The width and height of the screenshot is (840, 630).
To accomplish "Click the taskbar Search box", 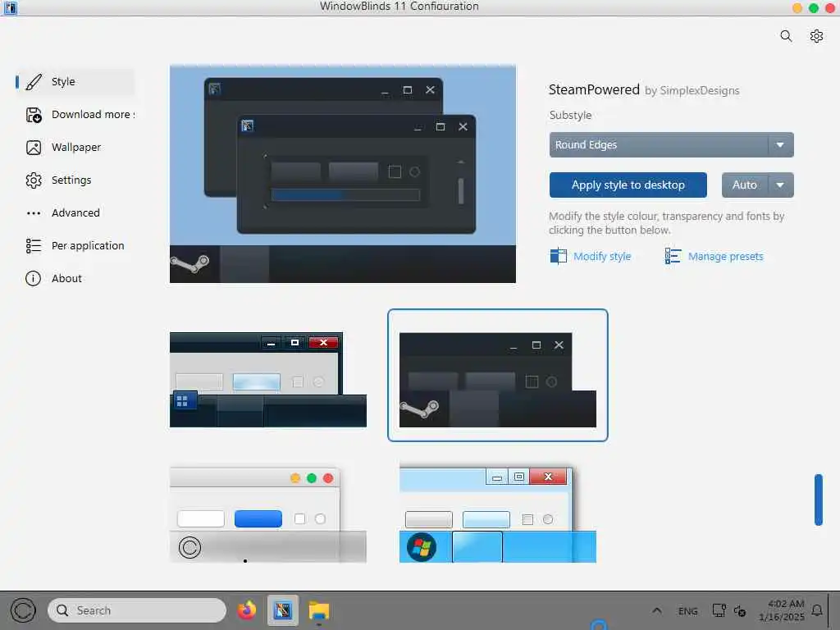I will [137, 610].
